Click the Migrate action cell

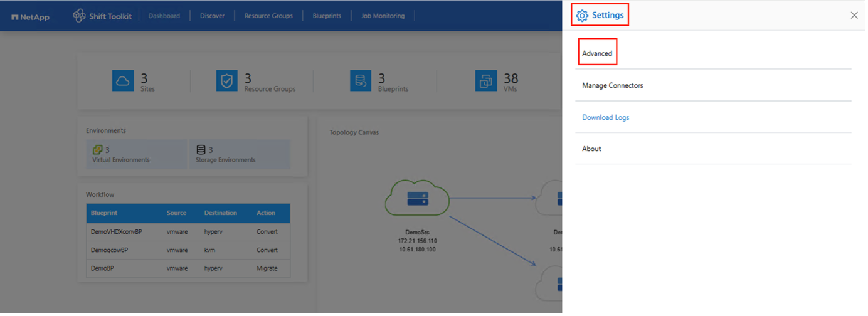click(268, 269)
